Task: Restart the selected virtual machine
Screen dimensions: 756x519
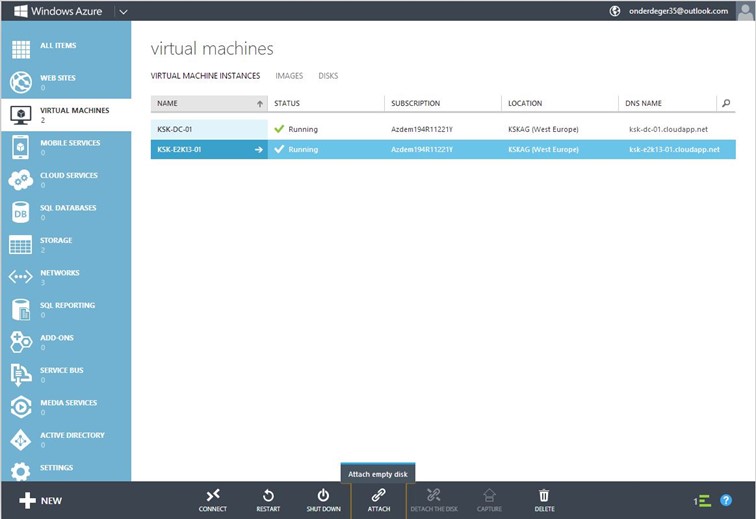Action: coord(268,499)
